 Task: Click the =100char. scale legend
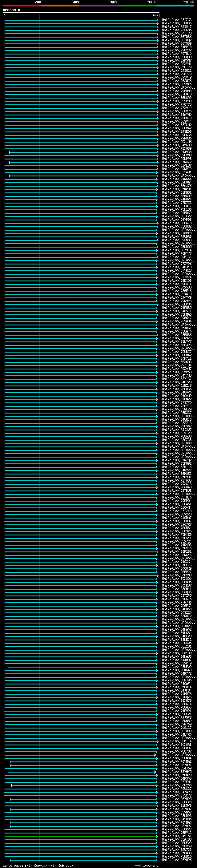[x=147, y=866]
